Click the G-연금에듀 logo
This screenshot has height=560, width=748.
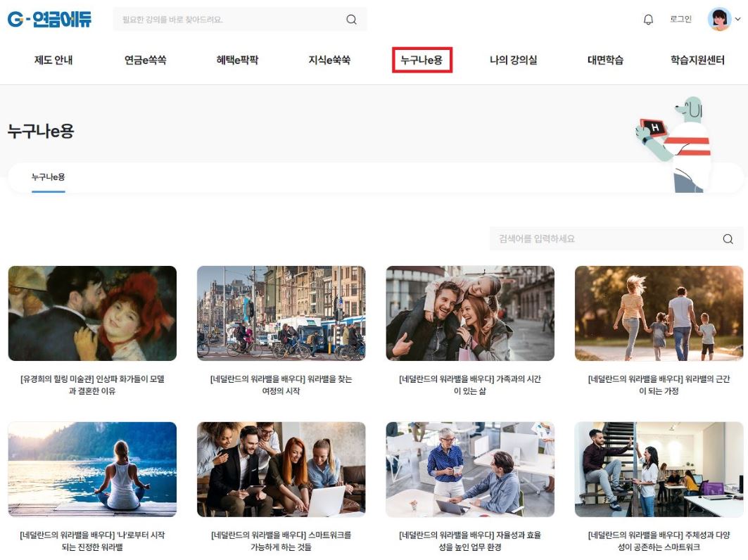click(50, 20)
